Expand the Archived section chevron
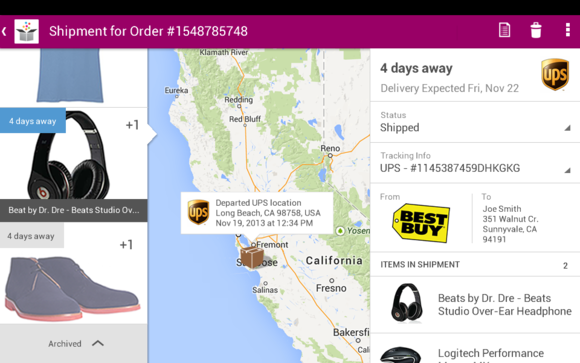580x363 pixels. point(98,343)
